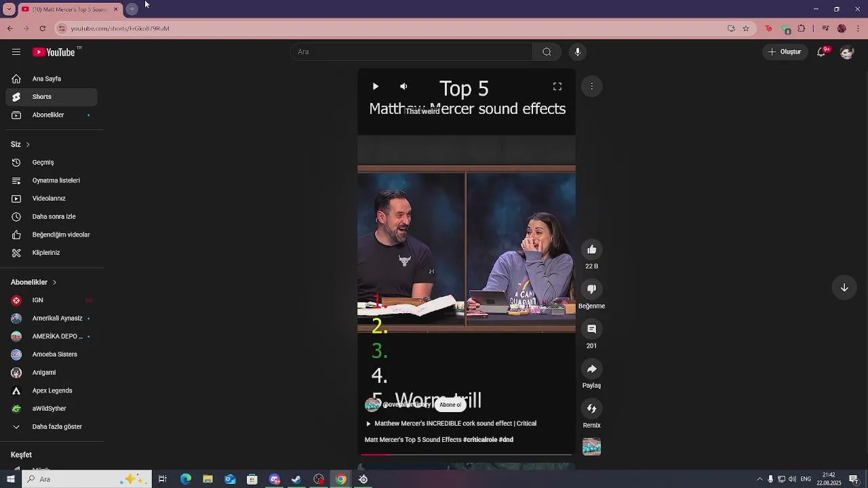Open Oynatma listeleri playlists
Screen dimensions: 868x488
coord(52,180)
